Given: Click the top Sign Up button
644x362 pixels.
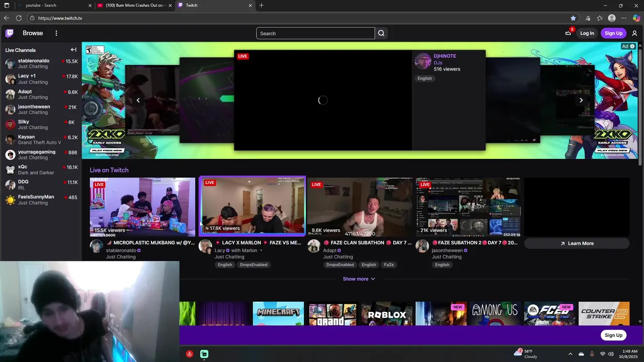Looking at the screenshot, I should [x=613, y=33].
